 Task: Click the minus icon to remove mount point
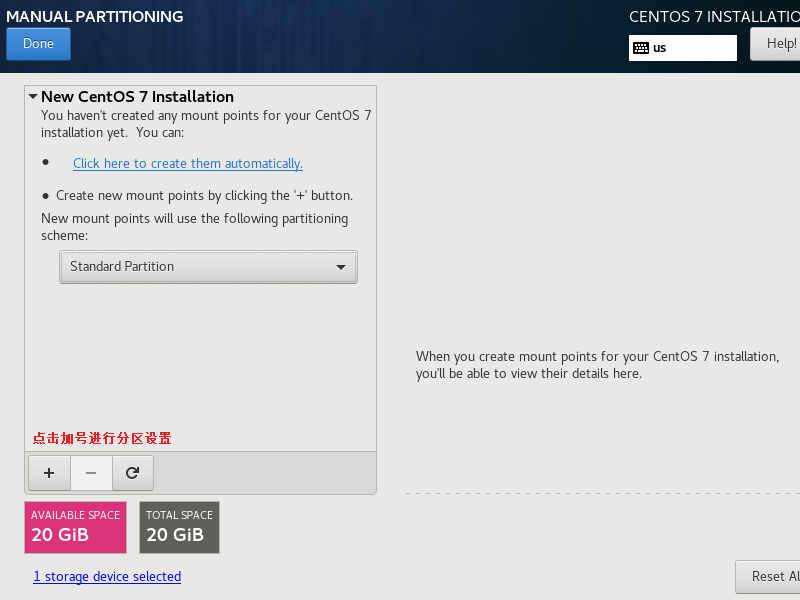[91, 472]
